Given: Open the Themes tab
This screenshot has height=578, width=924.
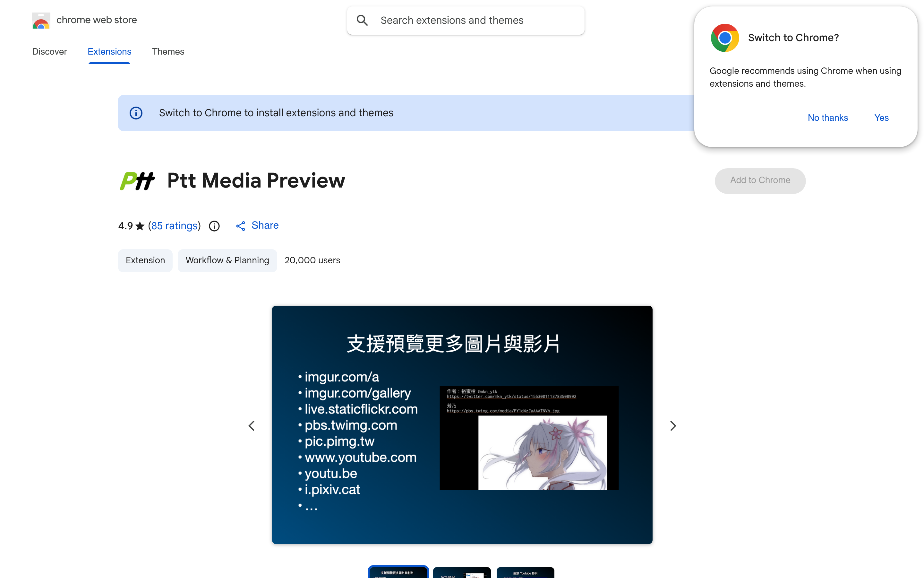Looking at the screenshot, I should pyautogui.click(x=168, y=52).
